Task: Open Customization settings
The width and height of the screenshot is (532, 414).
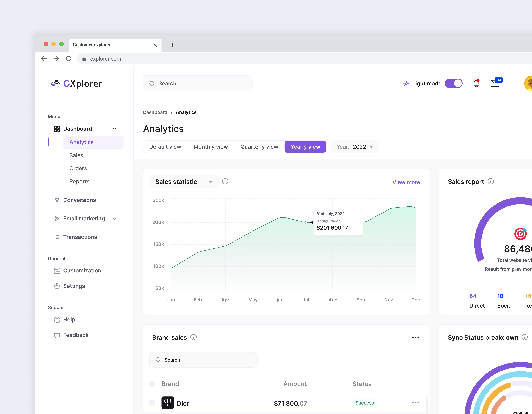Action: click(x=82, y=270)
